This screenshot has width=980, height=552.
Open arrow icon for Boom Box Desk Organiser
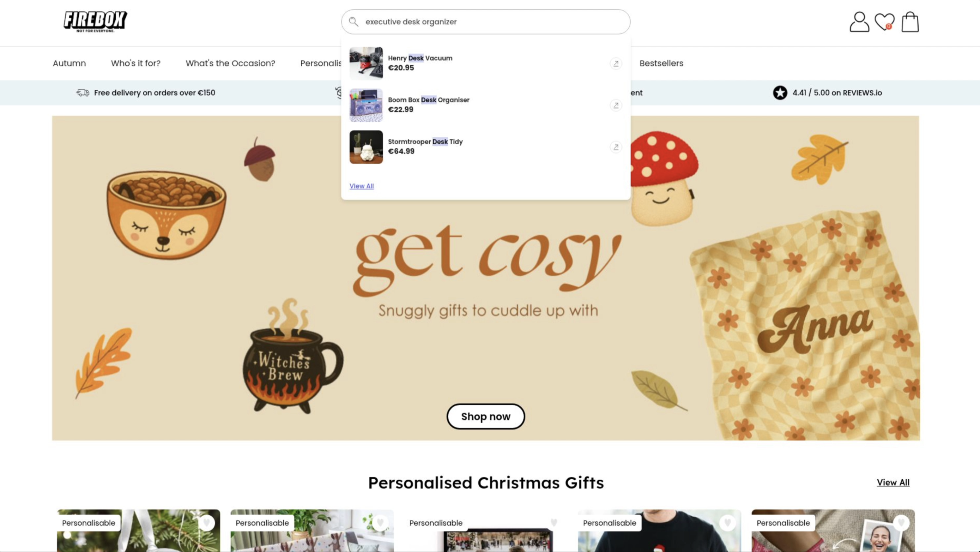pyautogui.click(x=616, y=105)
